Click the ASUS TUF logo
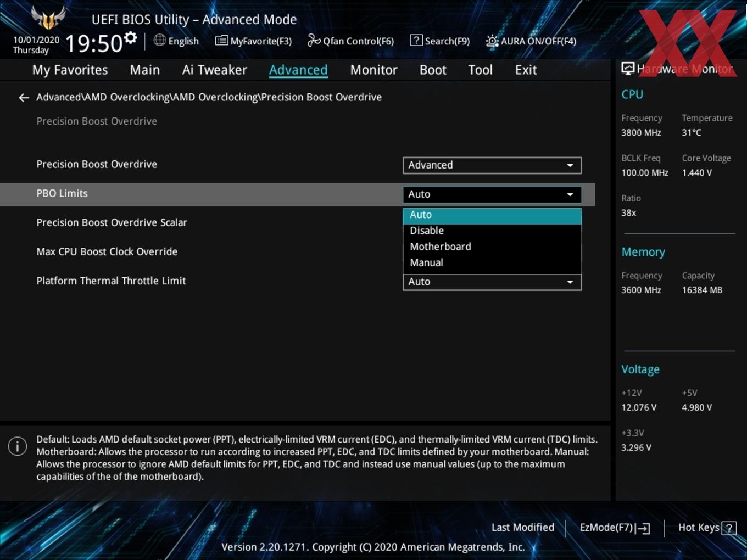 tap(48, 18)
